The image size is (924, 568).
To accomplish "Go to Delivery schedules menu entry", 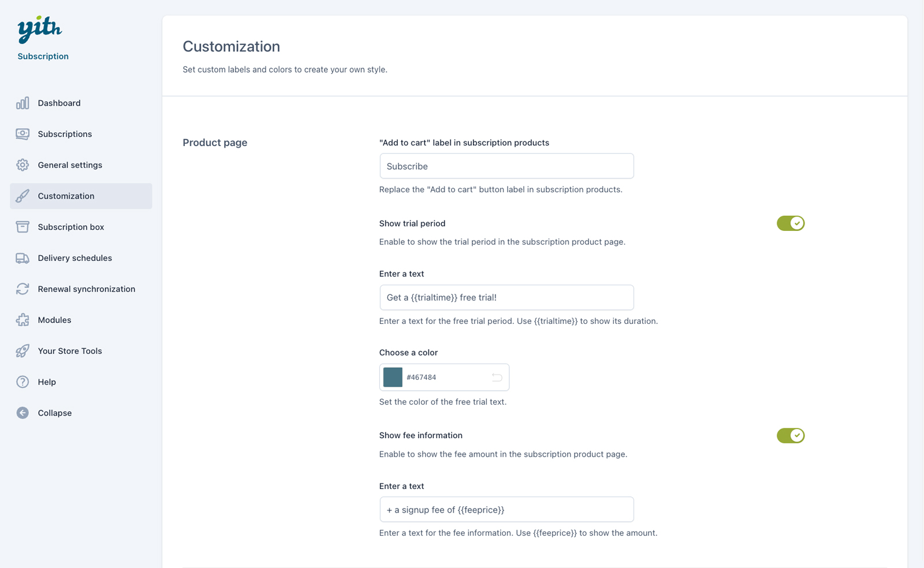I will pos(74,258).
